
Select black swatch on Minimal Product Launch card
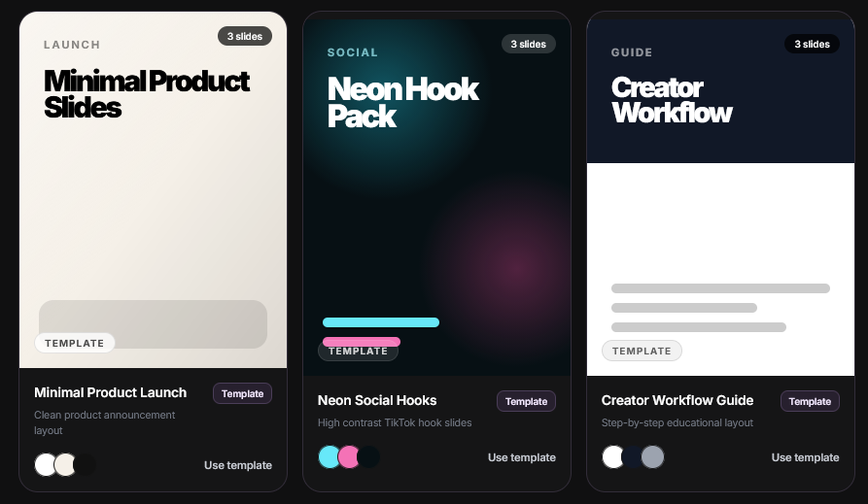coord(85,465)
